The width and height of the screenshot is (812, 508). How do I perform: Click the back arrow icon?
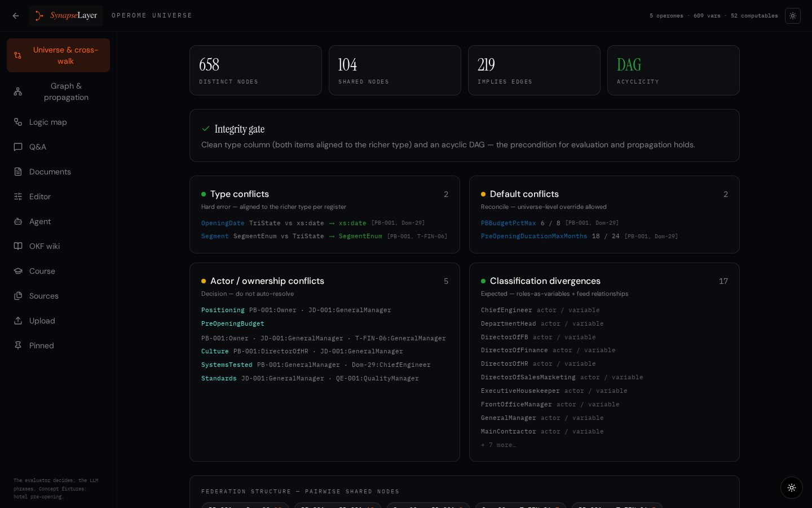point(16,16)
